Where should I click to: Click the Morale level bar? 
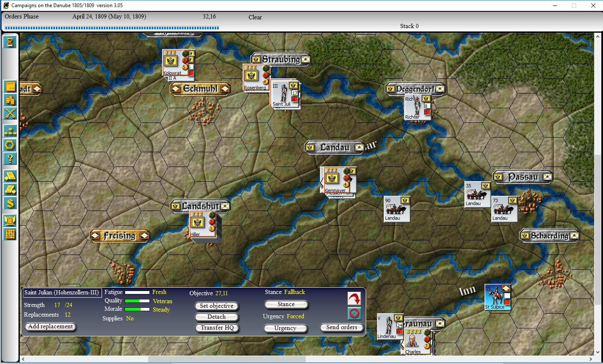click(137, 309)
